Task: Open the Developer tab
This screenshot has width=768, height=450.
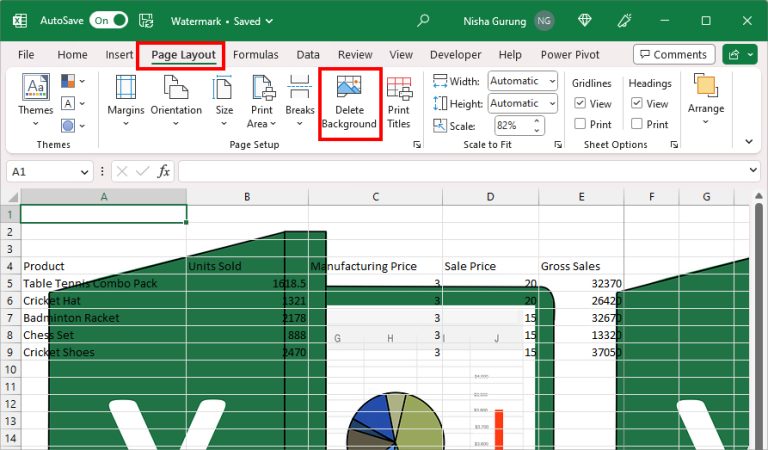Action: click(x=456, y=54)
